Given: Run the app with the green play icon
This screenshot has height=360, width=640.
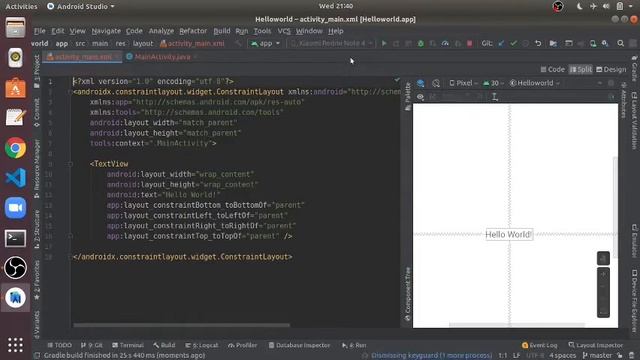Looking at the screenshot, I should pos(384,43).
